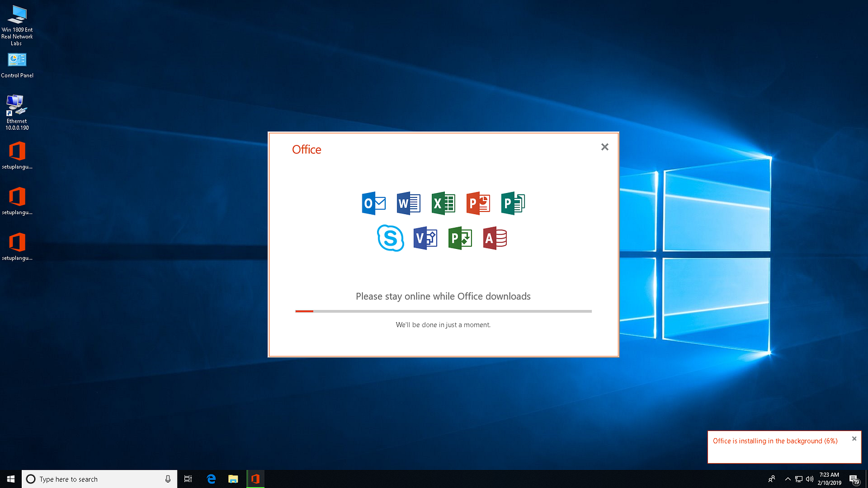Open the Windows Start menu
Image resolution: width=868 pixels, height=488 pixels.
tap(11, 479)
